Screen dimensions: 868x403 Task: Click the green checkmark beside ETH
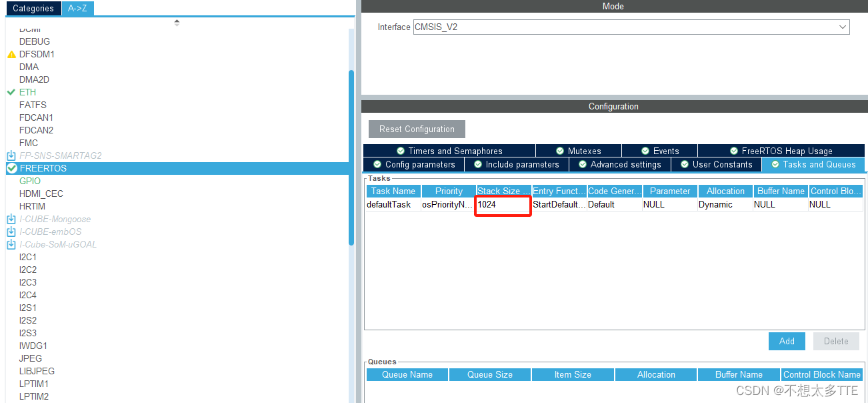tap(11, 92)
